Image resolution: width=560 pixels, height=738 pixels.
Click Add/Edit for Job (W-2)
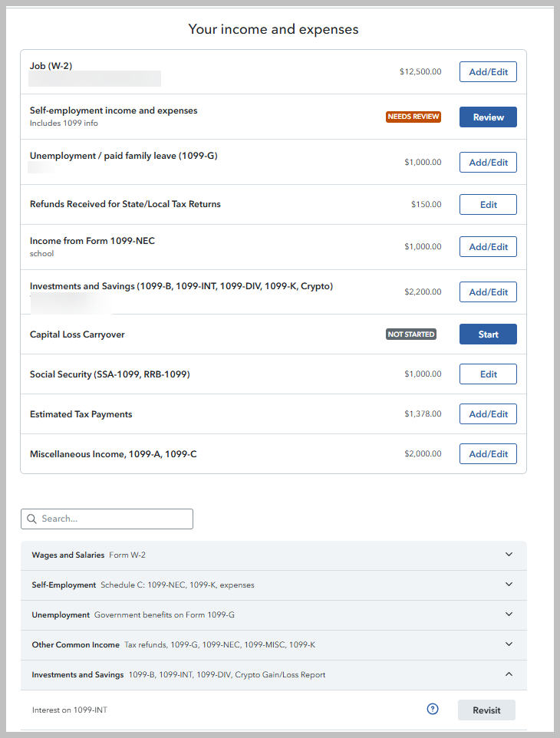point(488,72)
